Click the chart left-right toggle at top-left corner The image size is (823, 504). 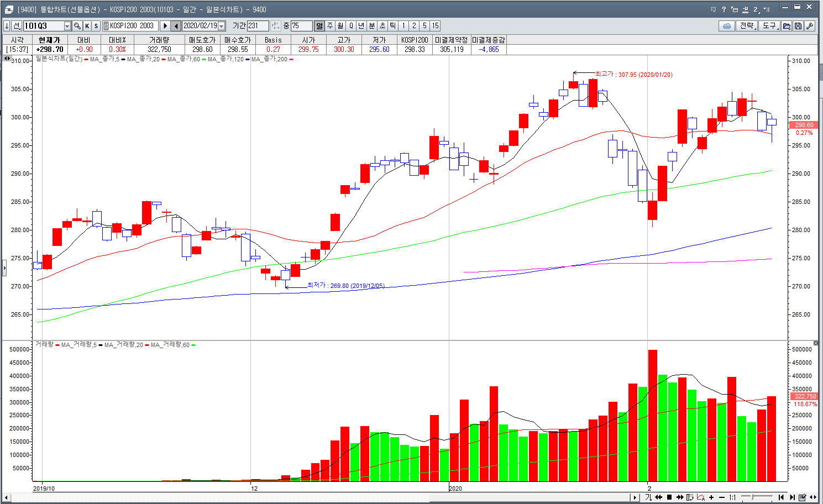[7, 58]
